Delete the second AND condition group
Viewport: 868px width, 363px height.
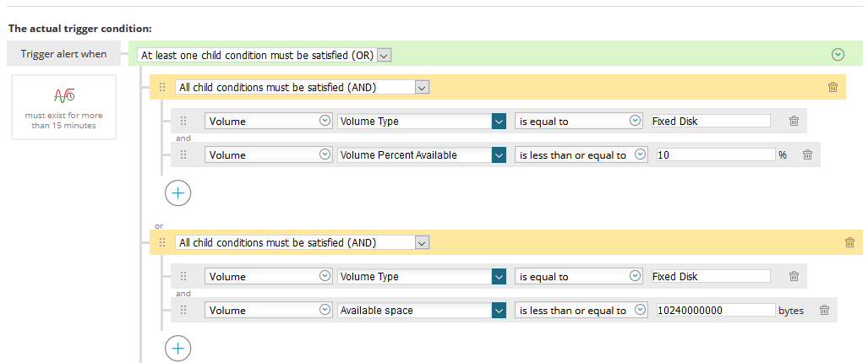coord(849,242)
